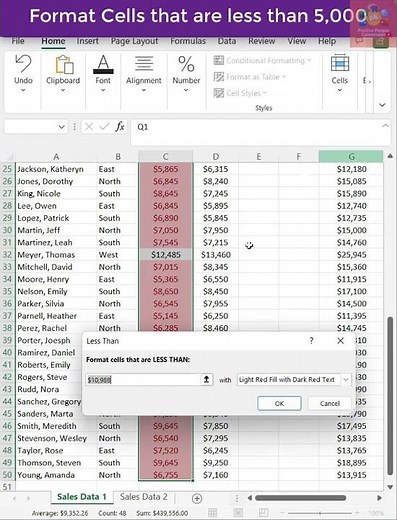This screenshot has width=397, height=520.
Task: Click the Insert Function fx icon
Action: click(x=120, y=127)
